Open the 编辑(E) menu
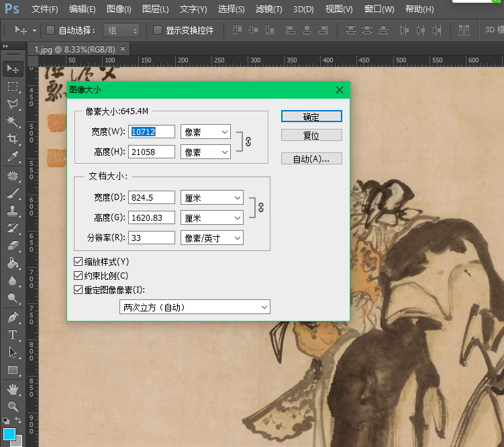 pyautogui.click(x=83, y=9)
